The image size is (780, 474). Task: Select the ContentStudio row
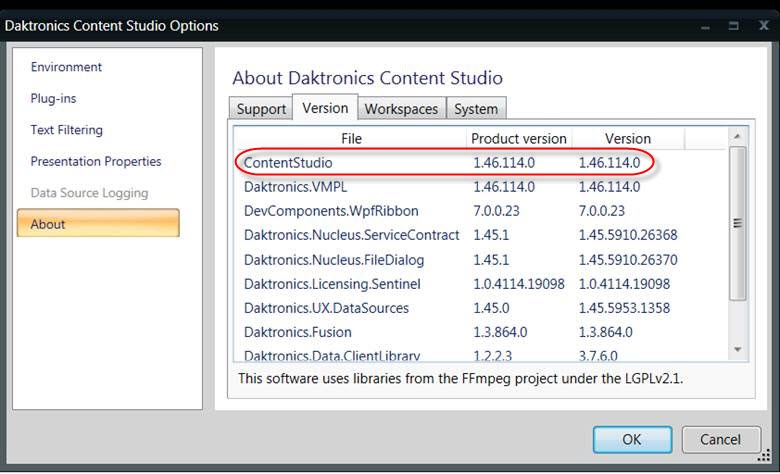point(289,162)
